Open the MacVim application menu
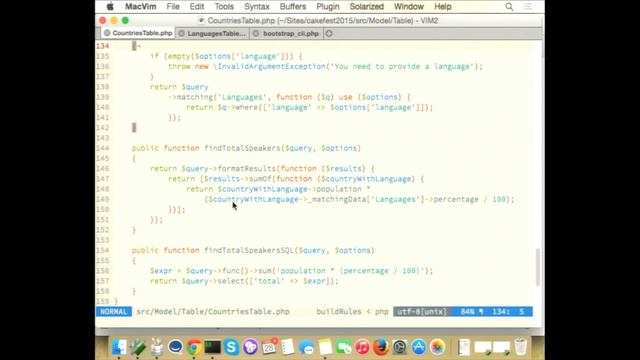The image size is (640, 360). pos(140,7)
